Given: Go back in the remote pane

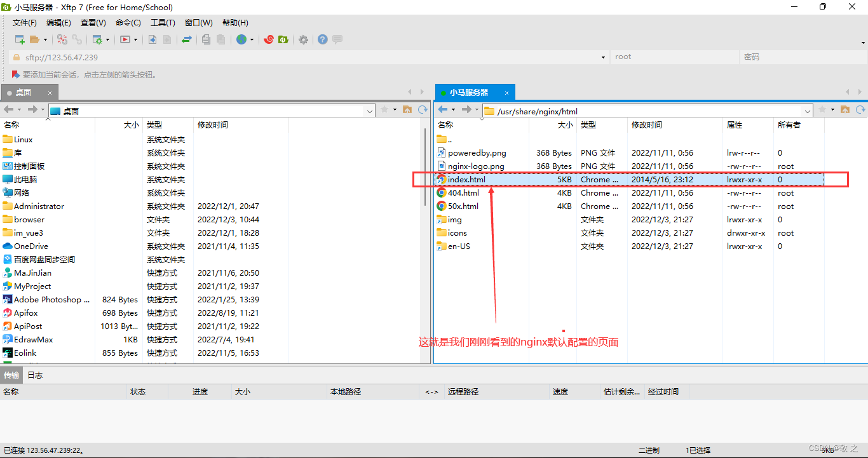Looking at the screenshot, I should [x=444, y=110].
